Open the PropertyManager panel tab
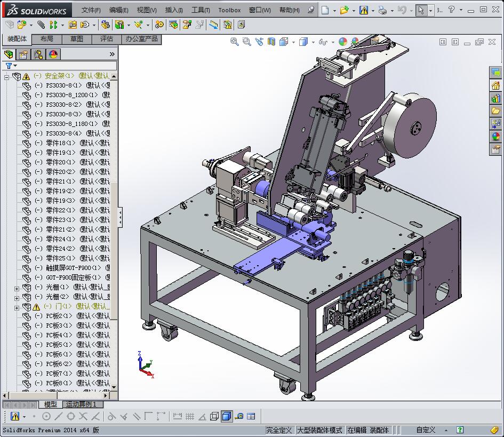 (23, 54)
